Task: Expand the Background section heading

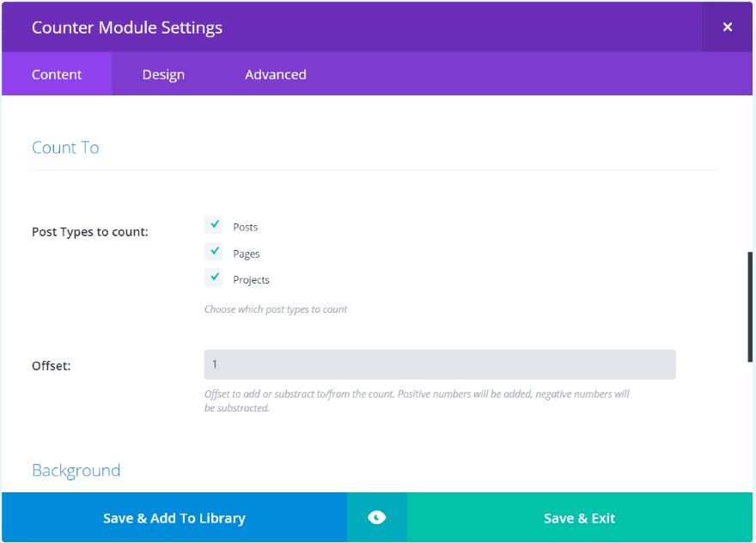Action: pos(76,471)
